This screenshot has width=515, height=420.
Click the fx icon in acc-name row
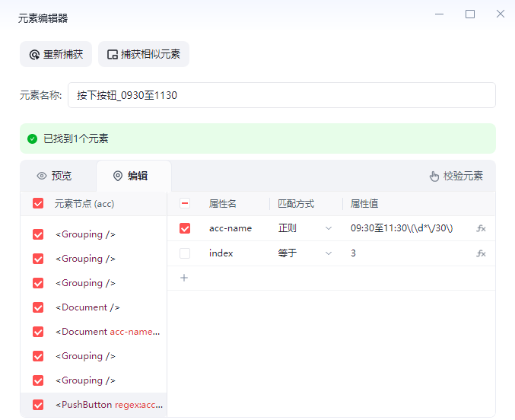[x=481, y=228]
